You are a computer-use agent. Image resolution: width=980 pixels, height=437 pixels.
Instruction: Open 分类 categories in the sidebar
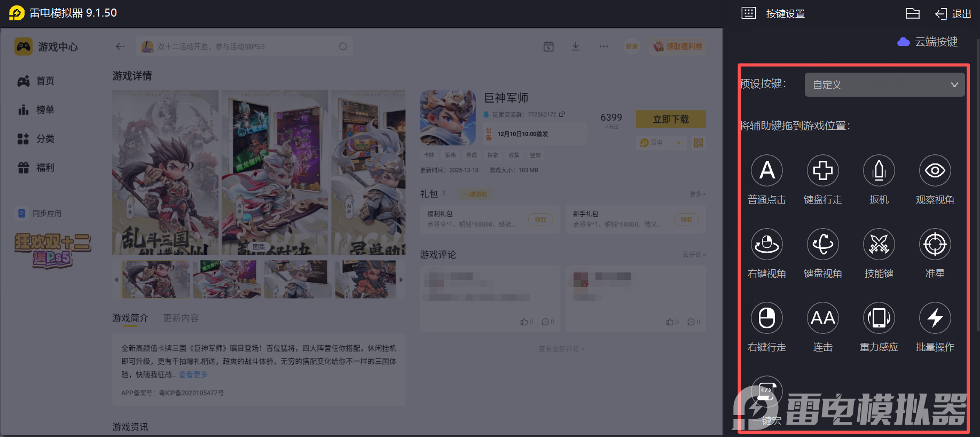tap(36, 138)
